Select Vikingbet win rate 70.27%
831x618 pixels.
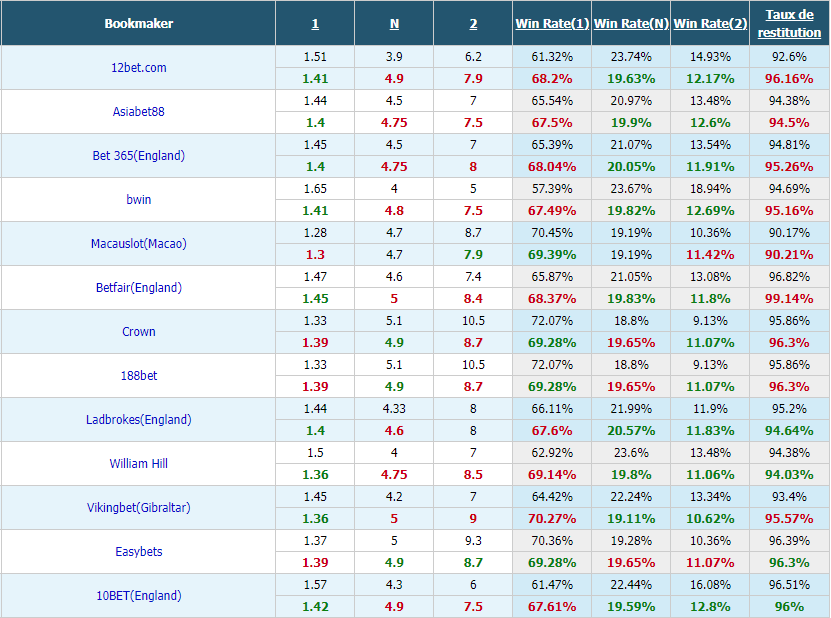[x=552, y=519]
